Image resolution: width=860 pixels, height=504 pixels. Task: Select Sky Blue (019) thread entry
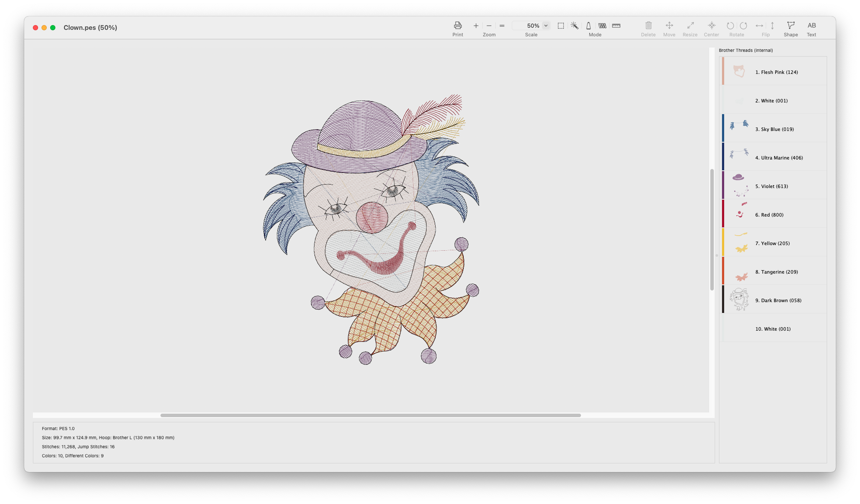[774, 129]
